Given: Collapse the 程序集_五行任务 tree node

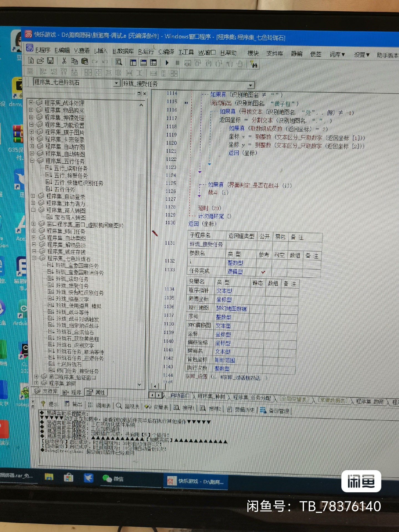Looking at the screenshot, I should [x=32, y=160].
